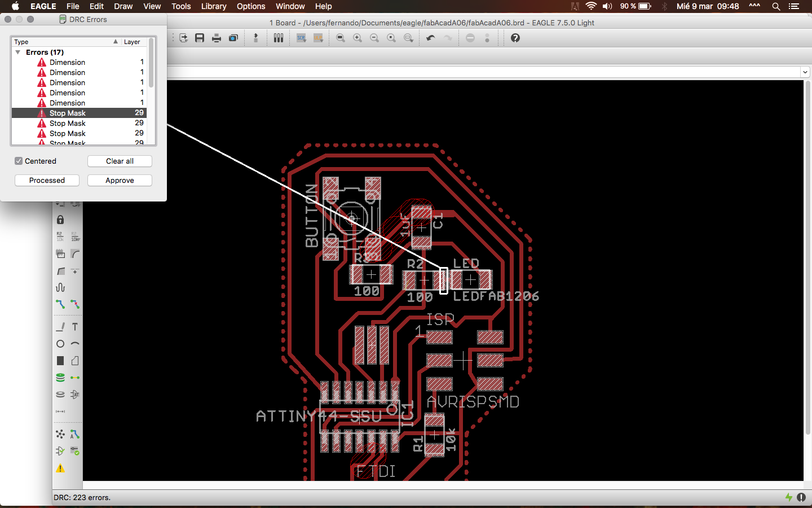The height and width of the screenshot is (508, 812).
Task: Open Notification Center list icon
Action: click(x=794, y=6)
